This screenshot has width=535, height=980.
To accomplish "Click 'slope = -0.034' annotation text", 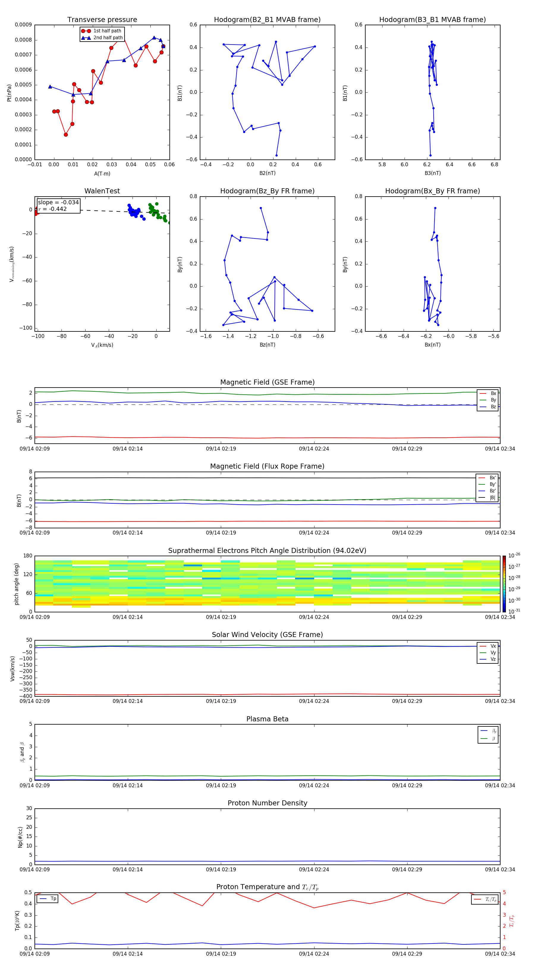I will (58, 203).
